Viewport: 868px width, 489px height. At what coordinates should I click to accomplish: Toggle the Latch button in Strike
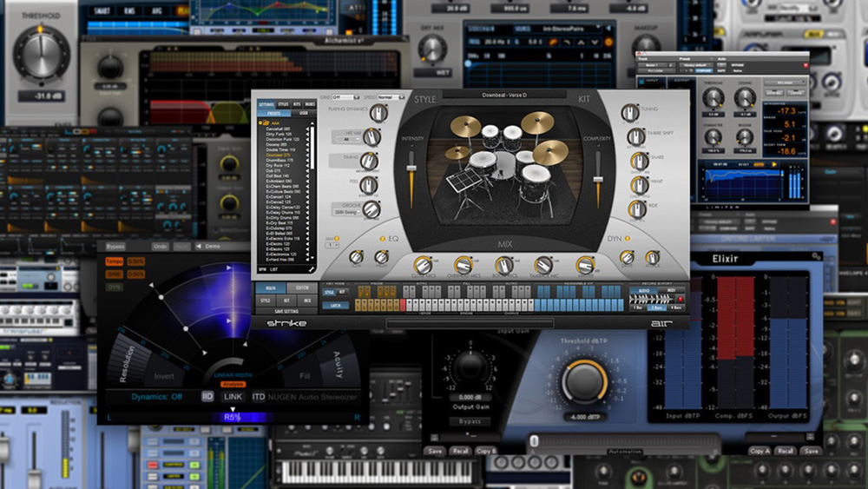335,306
